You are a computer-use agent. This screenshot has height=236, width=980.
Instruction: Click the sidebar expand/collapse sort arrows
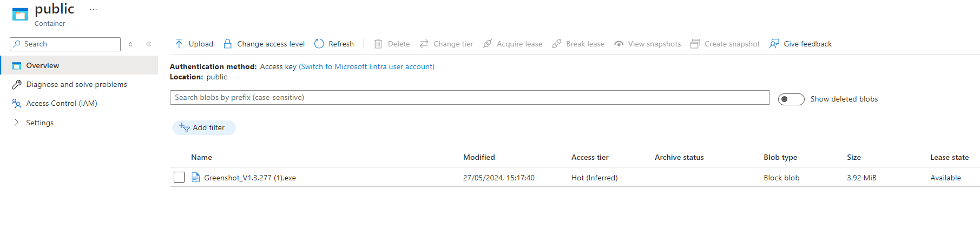[130, 44]
